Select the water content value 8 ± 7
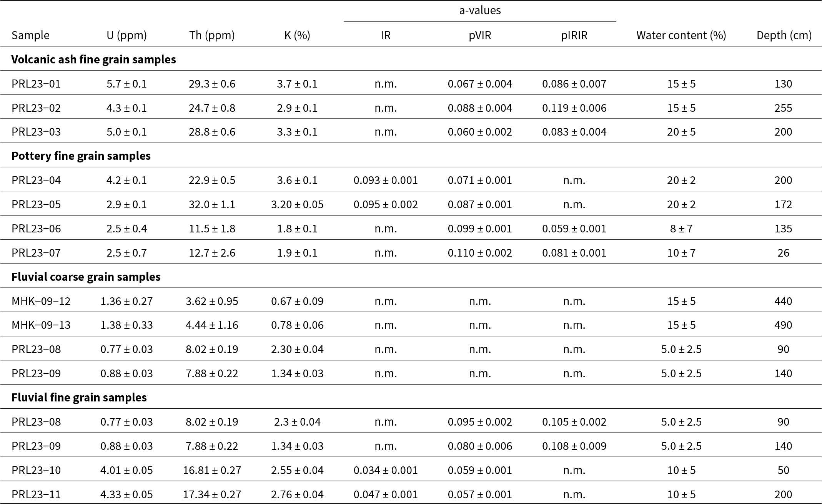The image size is (822, 504). [x=681, y=229]
